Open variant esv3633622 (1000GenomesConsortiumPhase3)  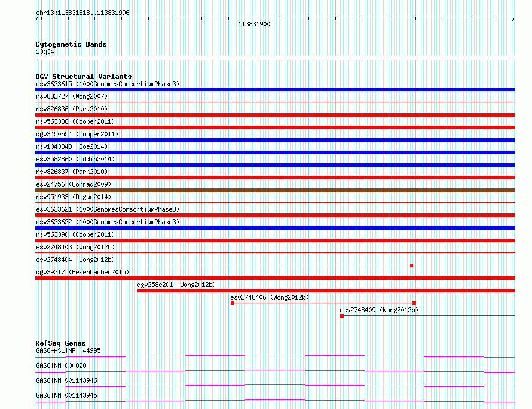point(108,222)
